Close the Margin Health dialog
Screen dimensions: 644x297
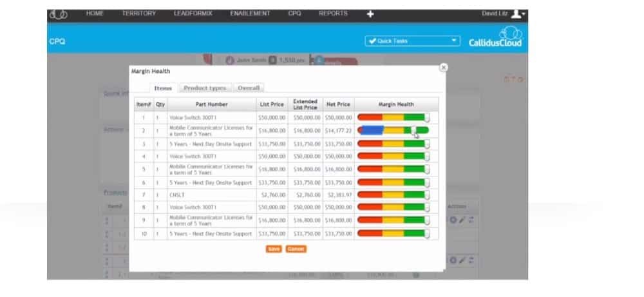pos(443,67)
